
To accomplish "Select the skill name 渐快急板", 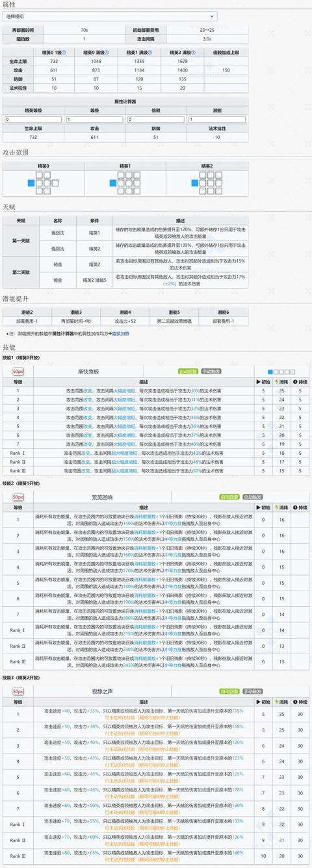I will pyautogui.click(x=88, y=372).
